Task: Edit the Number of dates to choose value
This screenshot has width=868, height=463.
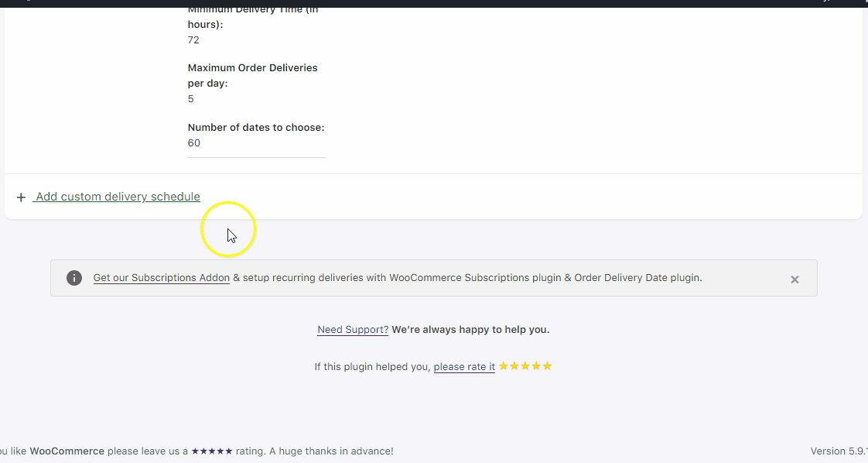Action: 193,142
